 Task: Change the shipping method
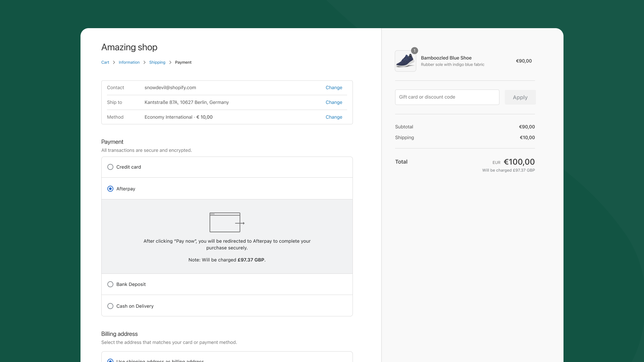[334, 117]
